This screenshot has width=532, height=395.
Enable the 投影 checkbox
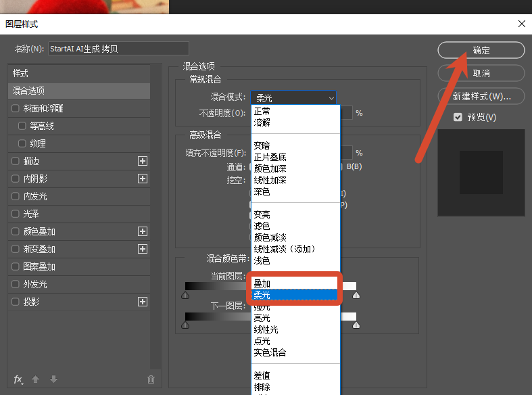pyautogui.click(x=16, y=302)
